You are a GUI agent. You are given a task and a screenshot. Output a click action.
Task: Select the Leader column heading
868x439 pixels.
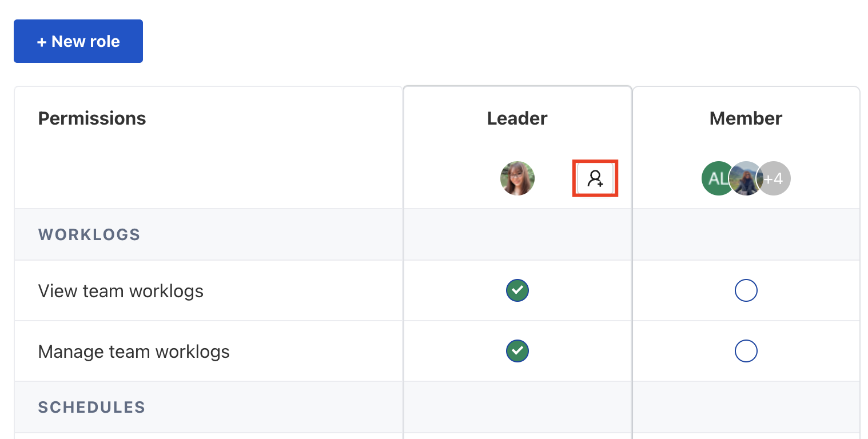[517, 118]
